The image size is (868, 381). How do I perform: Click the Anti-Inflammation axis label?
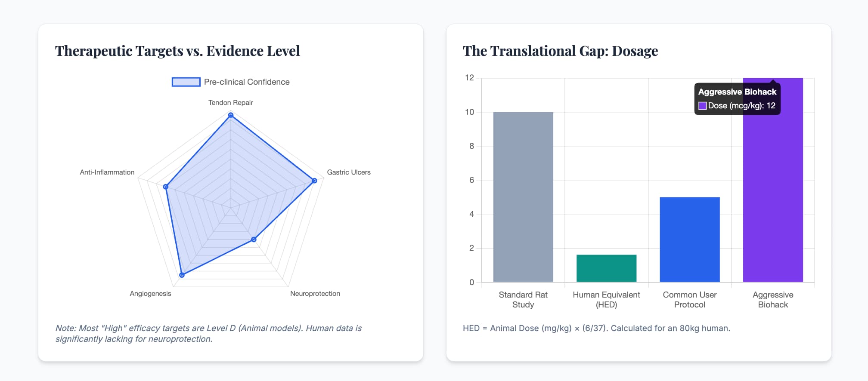coord(107,172)
